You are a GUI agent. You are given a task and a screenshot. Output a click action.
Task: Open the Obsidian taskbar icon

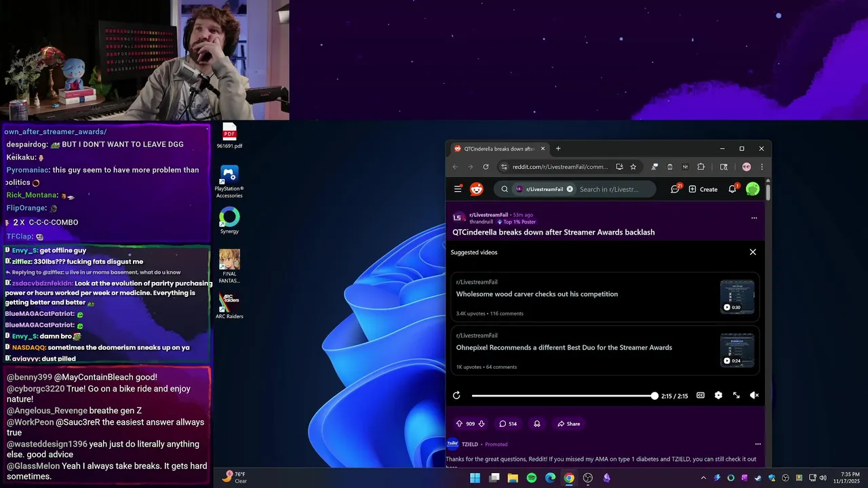(607, 478)
